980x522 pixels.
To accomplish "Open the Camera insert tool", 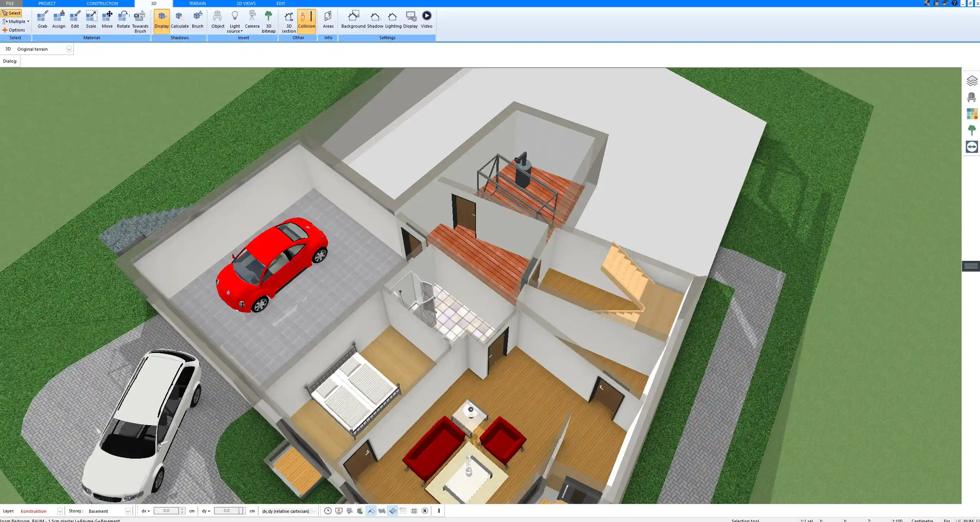I will tap(252, 19).
